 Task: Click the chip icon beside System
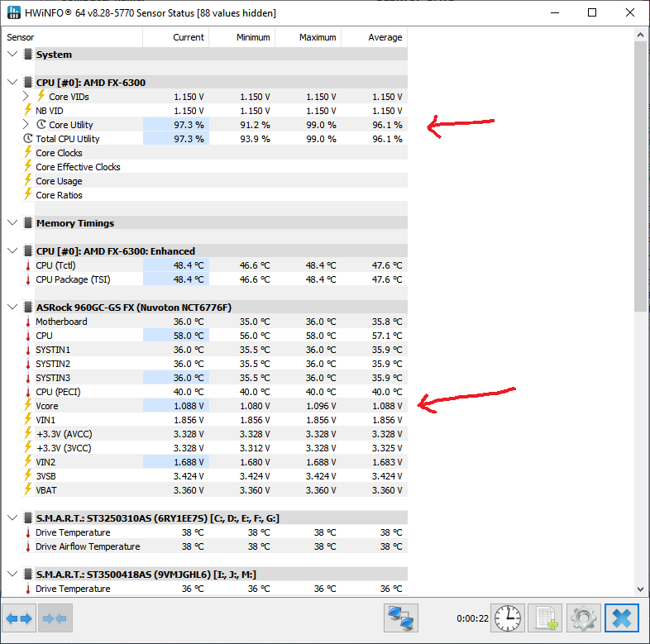[x=28, y=55]
